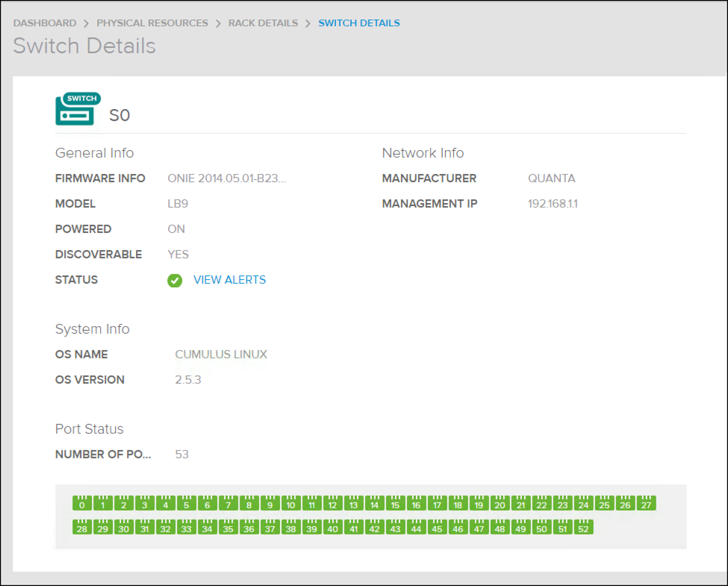
Task: Select port 35 in the bottom row
Action: pyautogui.click(x=228, y=527)
